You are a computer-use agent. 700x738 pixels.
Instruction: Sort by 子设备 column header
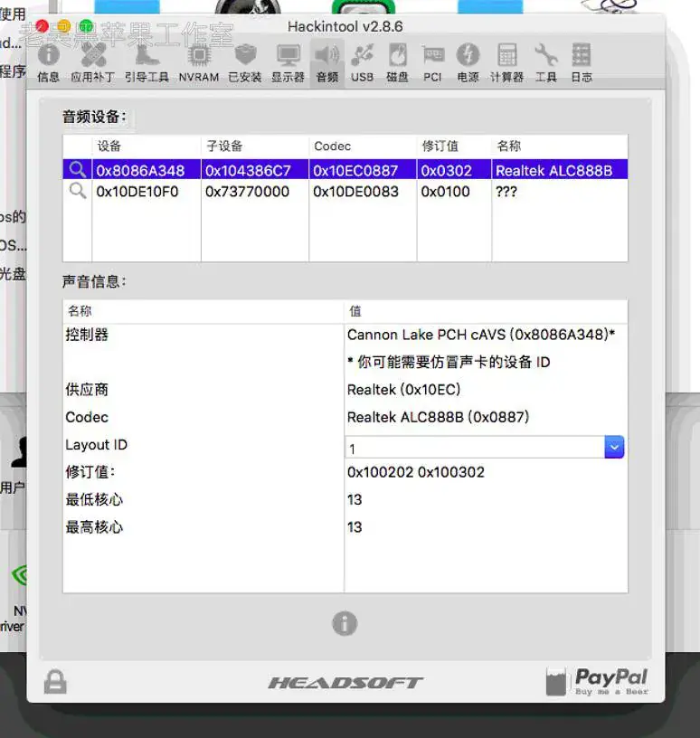pos(255,147)
